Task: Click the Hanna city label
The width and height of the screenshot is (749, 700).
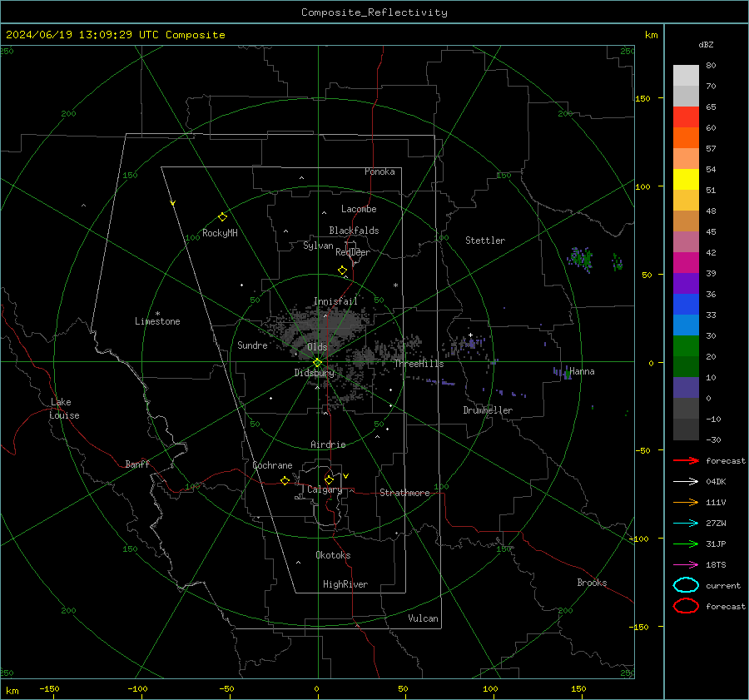Action: (582, 371)
